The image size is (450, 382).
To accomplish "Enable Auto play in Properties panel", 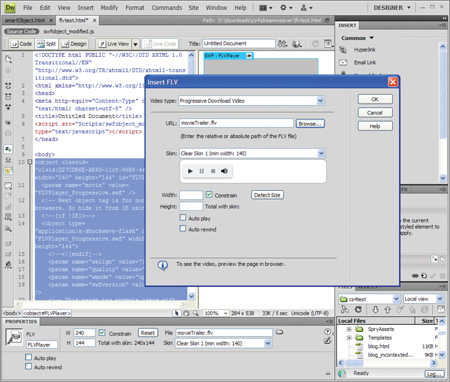I will [29, 357].
